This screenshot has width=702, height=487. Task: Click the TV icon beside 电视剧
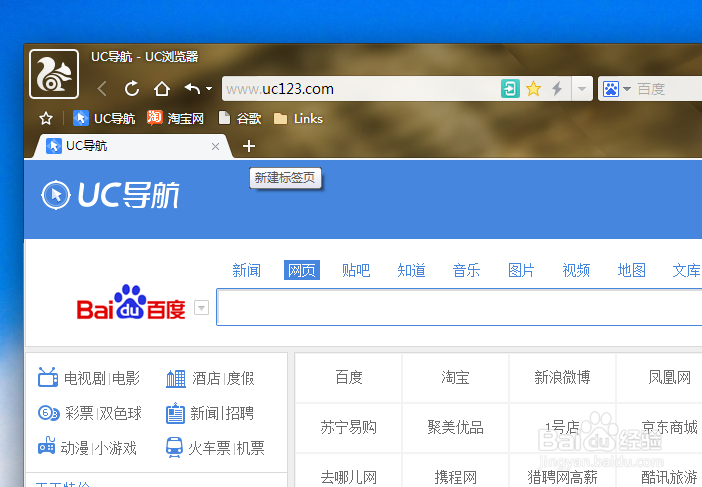[48, 377]
